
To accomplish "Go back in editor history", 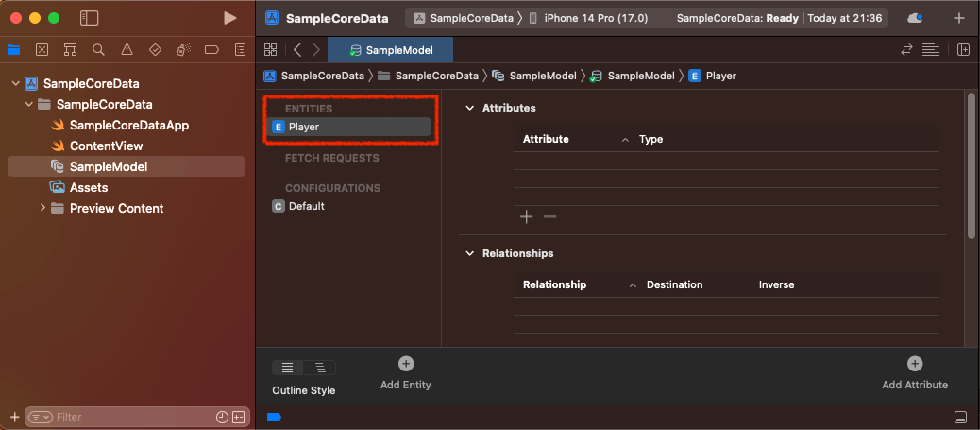I will [297, 50].
